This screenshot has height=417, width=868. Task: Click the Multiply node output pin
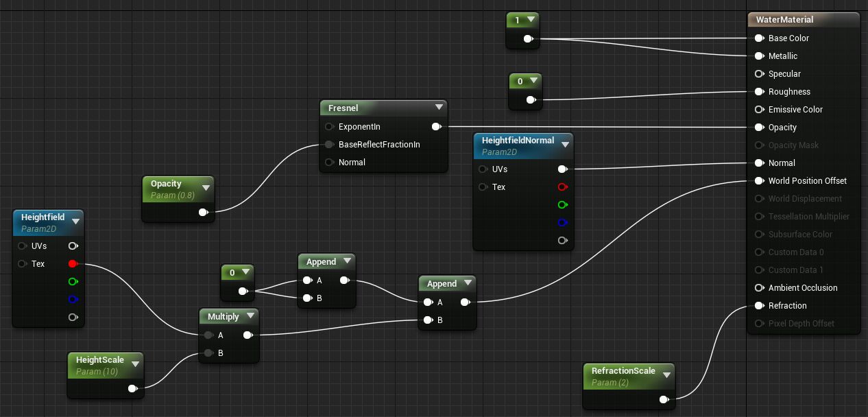(x=248, y=335)
